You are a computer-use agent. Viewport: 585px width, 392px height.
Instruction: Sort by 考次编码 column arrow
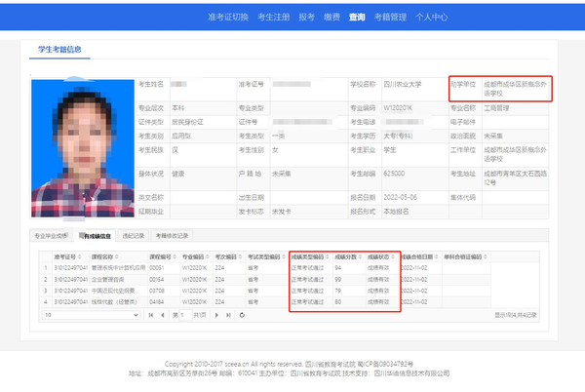coord(240,257)
